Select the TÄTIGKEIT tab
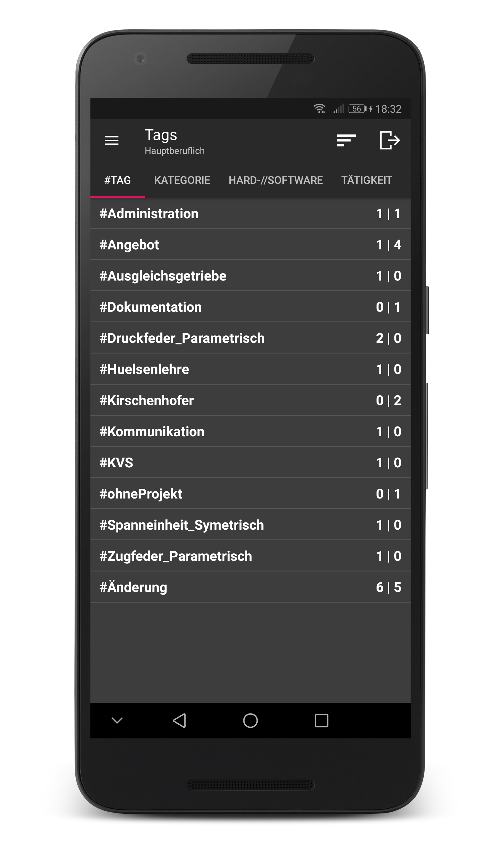Screen dimensions: 504x860 point(366,180)
